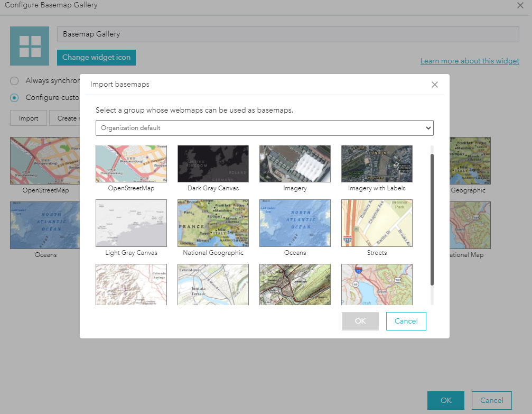
Task: Close the Import basemaps dialog with the X
Action: tap(435, 85)
